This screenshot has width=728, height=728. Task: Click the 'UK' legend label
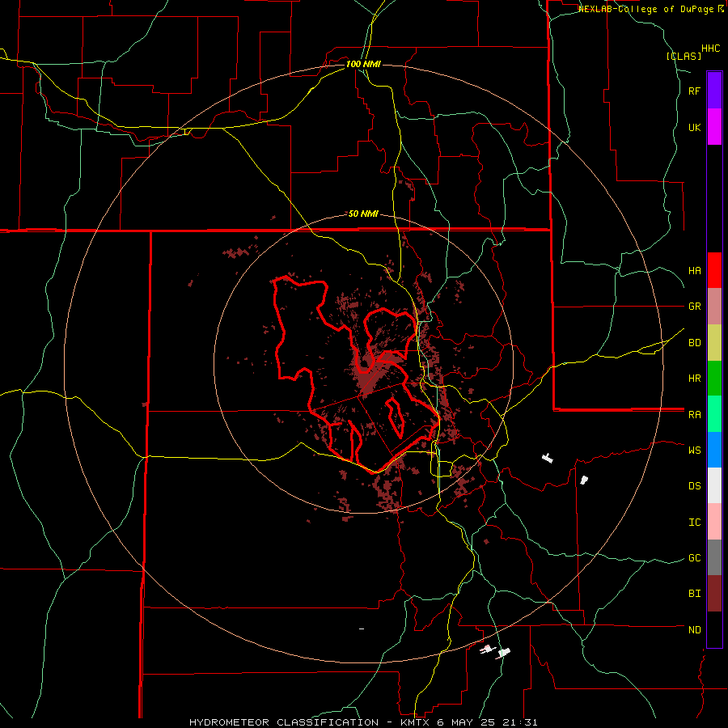pos(695,127)
